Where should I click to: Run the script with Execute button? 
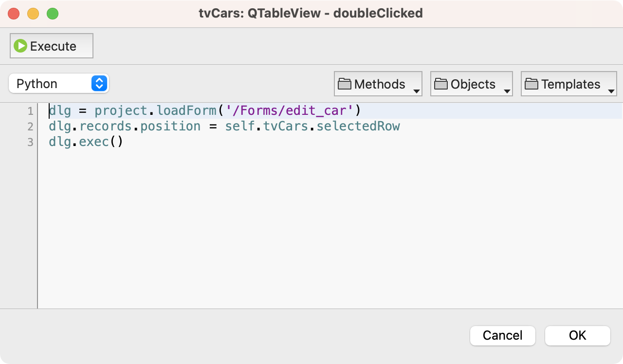pyautogui.click(x=52, y=46)
